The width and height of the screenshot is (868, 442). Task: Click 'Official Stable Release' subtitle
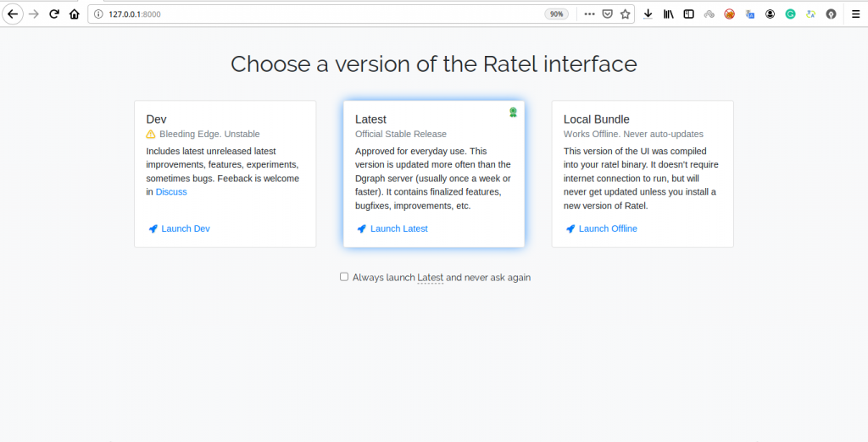[401, 134]
